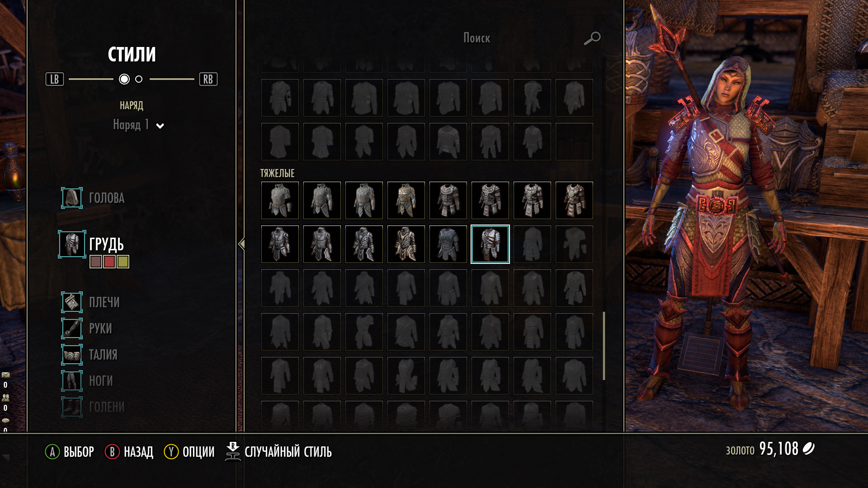
Task: Pick the red dye color swatch
Action: pos(109,262)
